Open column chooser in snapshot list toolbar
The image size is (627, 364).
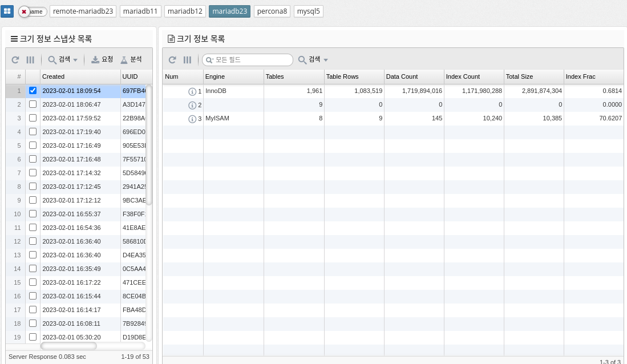point(30,60)
